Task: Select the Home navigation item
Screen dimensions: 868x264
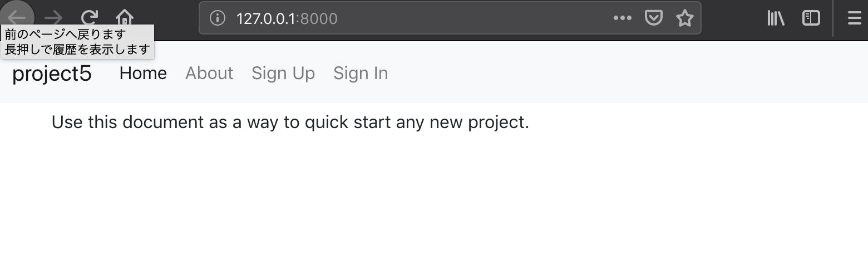Action: pos(143,74)
